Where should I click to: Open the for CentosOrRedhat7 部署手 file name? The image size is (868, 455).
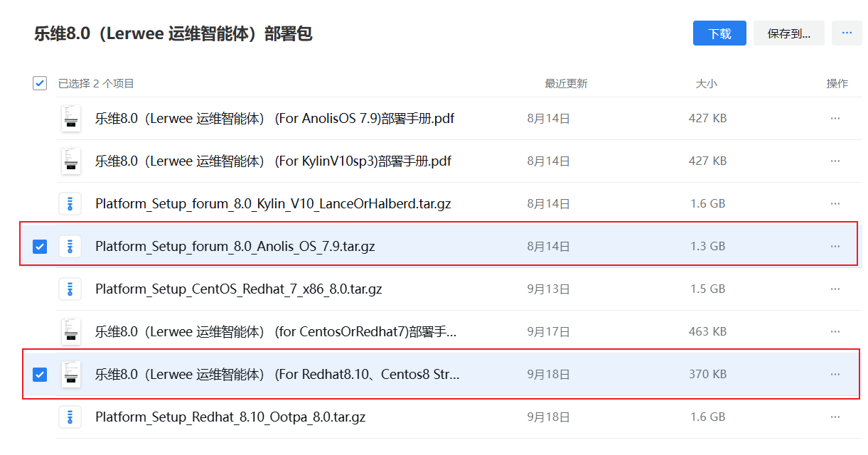(x=276, y=332)
